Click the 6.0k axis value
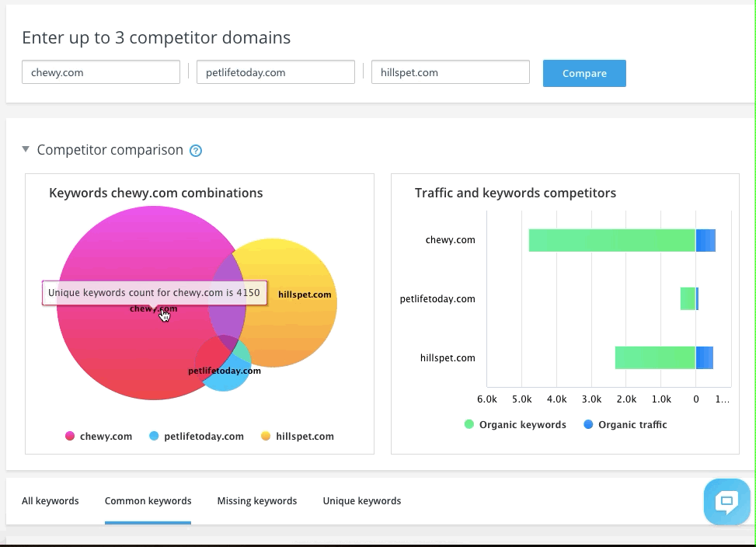This screenshot has width=756, height=547. point(487,399)
